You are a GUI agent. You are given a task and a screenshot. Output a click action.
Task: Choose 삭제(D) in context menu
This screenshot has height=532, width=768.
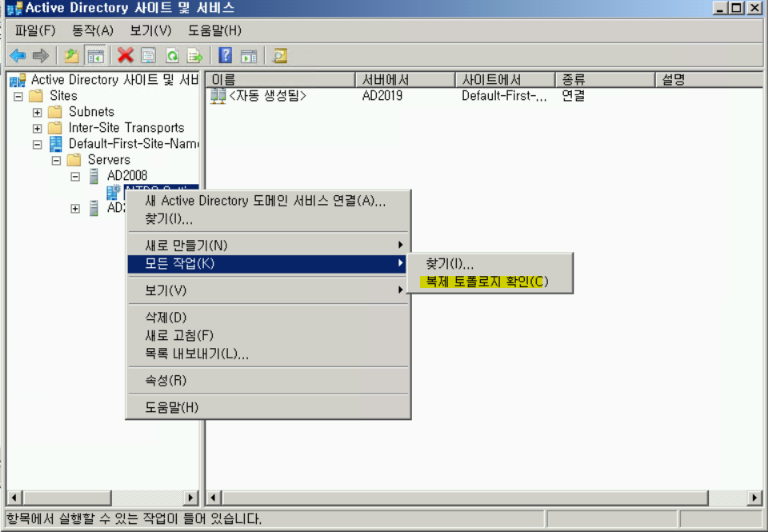click(267, 317)
